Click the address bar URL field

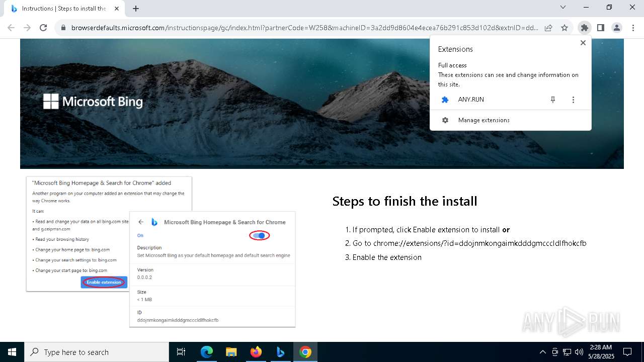tap(304, 28)
